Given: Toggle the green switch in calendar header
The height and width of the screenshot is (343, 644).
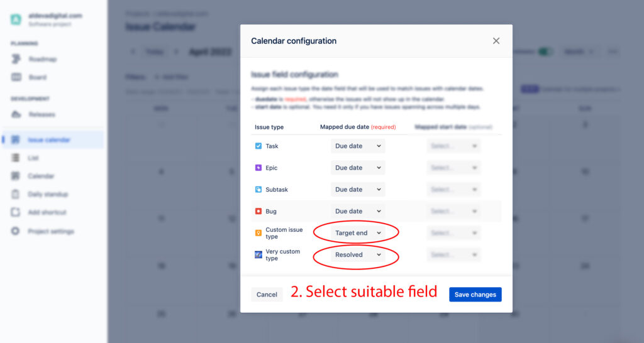Looking at the screenshot, I should [x=545, y=52].
